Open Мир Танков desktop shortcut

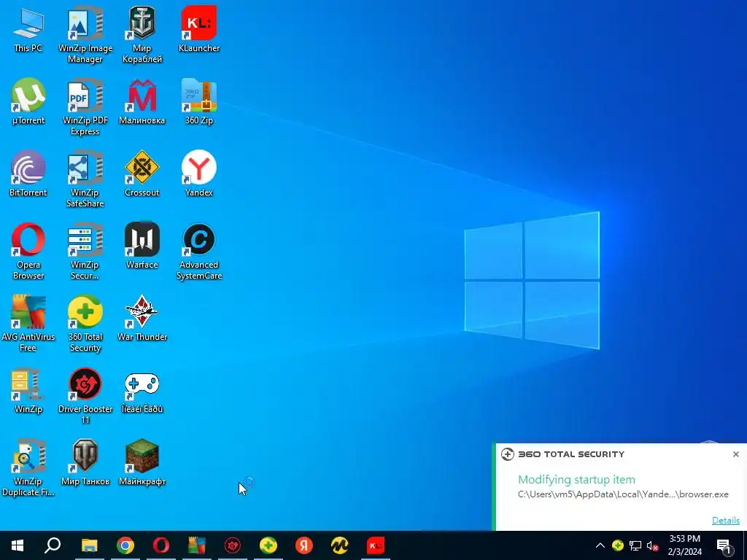(85, 464)
